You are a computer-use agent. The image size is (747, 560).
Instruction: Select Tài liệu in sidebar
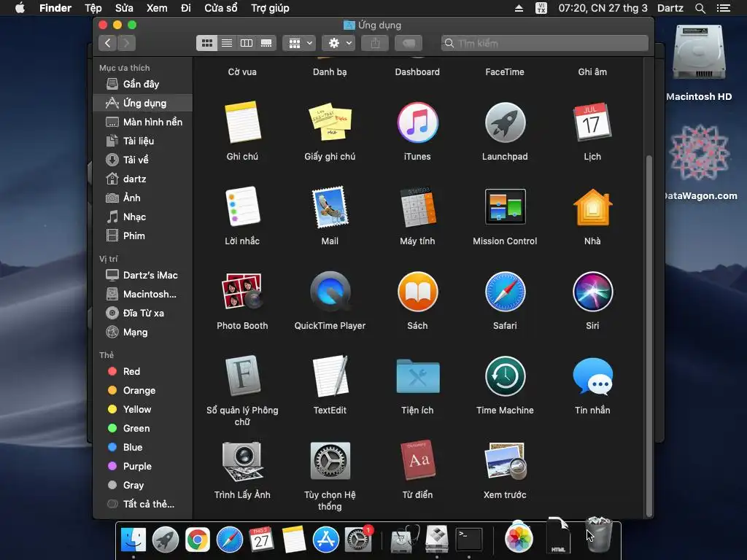point(142,141)
